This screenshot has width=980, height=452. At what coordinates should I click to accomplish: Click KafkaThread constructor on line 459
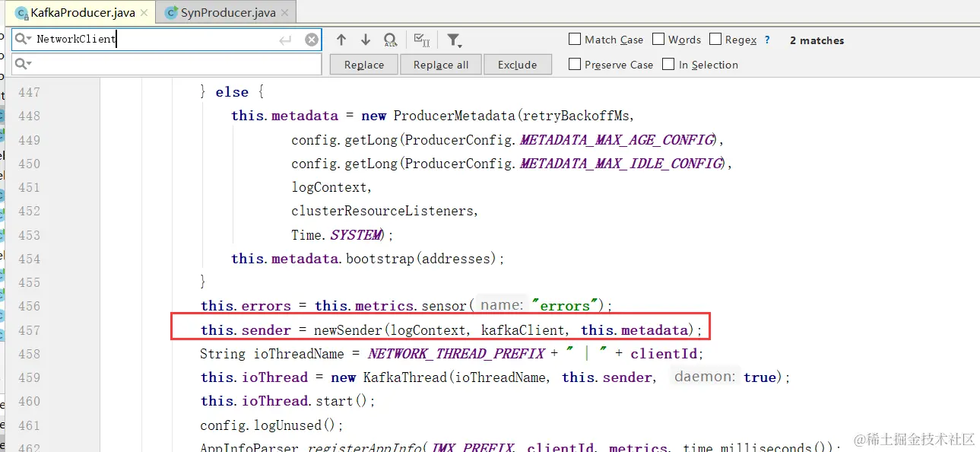coord(404,377)
